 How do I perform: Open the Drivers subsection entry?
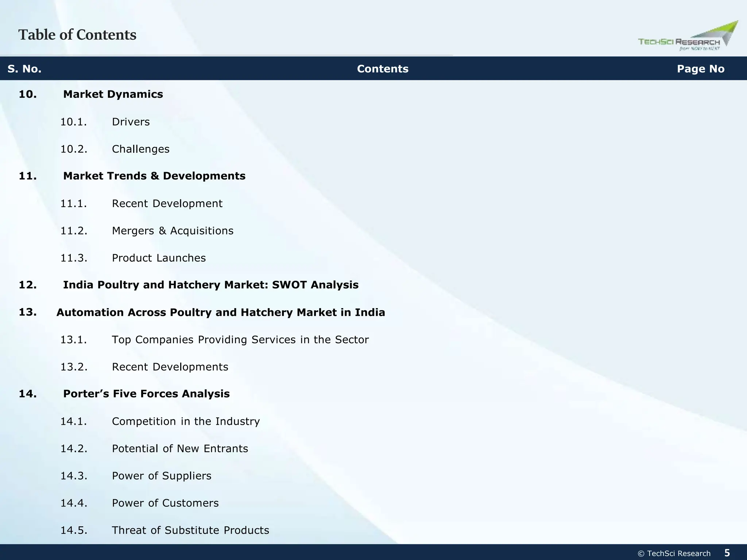point(131,122)
